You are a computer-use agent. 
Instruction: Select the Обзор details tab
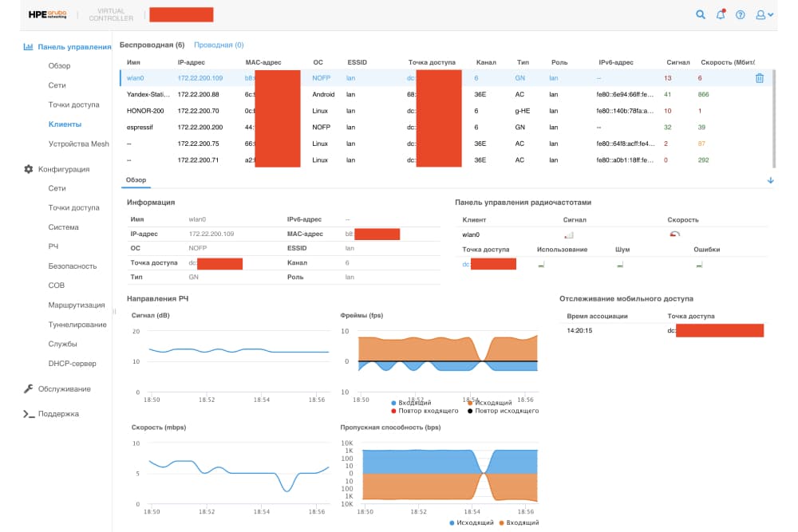click(136, 180)
